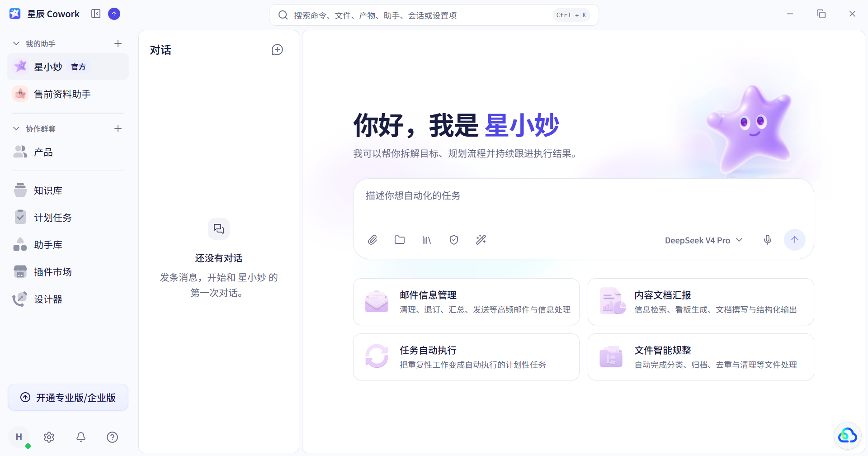The width and height of the screenshot is (868, 456).
Task: Open the folder icon in input toolbar
Action: coord(400,240)
